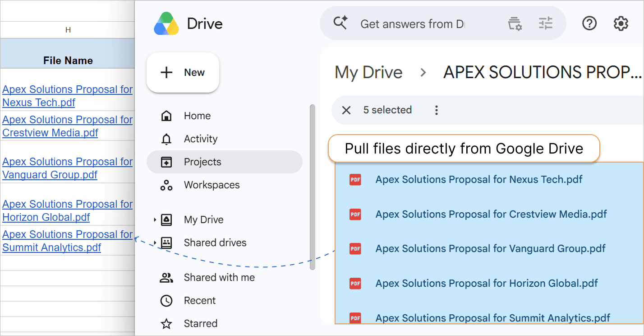Click PDF icon for Horizon Global proposal
This screenshot has width=644, height=336.
[355, 284]
